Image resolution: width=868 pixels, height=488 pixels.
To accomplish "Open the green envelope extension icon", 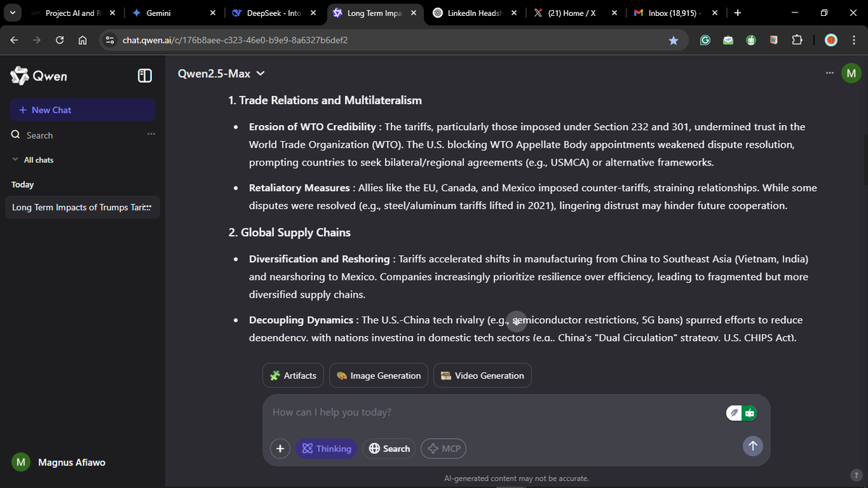I will (728, 40).
